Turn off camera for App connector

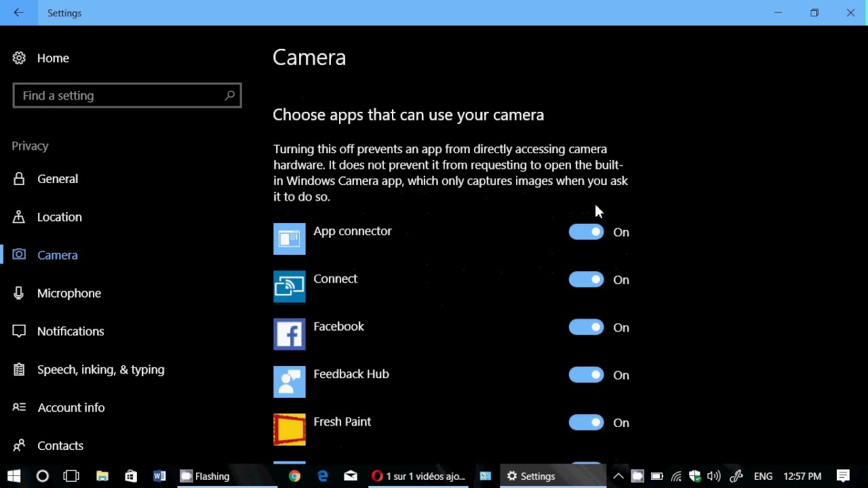point(587,232)
